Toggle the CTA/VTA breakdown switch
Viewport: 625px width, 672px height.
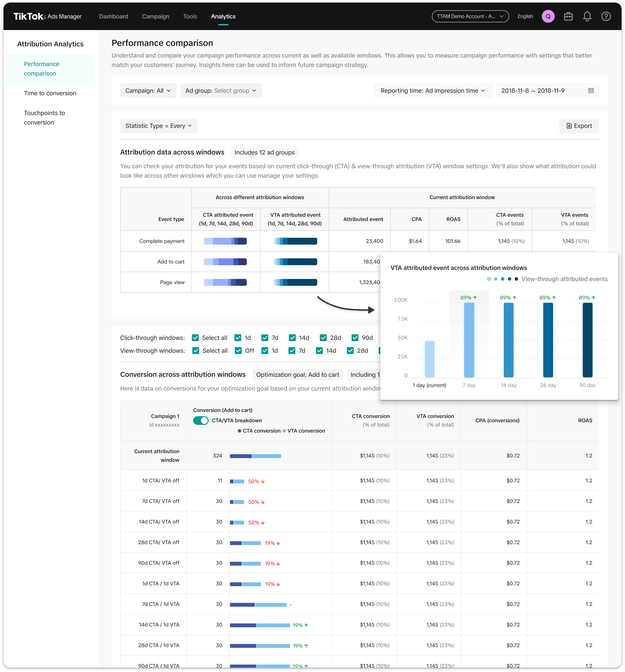201,421
